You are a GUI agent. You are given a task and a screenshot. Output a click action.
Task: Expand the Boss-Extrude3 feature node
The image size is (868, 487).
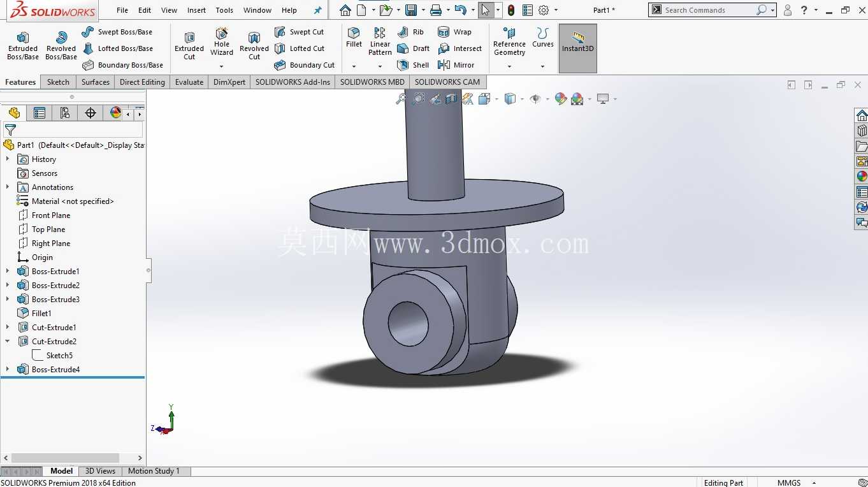click(8, 300)
